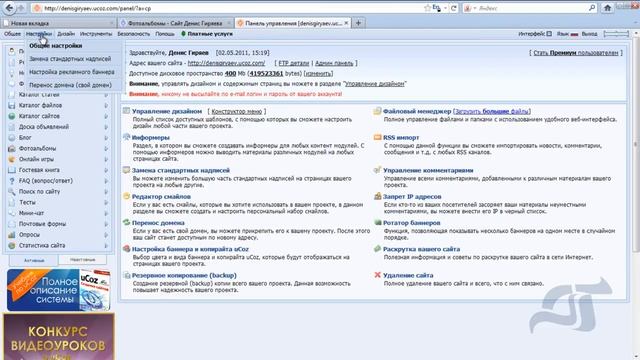Open the Конструктор меню link
Viewport: 640px width, 360px height.
(x=236, y=111)
